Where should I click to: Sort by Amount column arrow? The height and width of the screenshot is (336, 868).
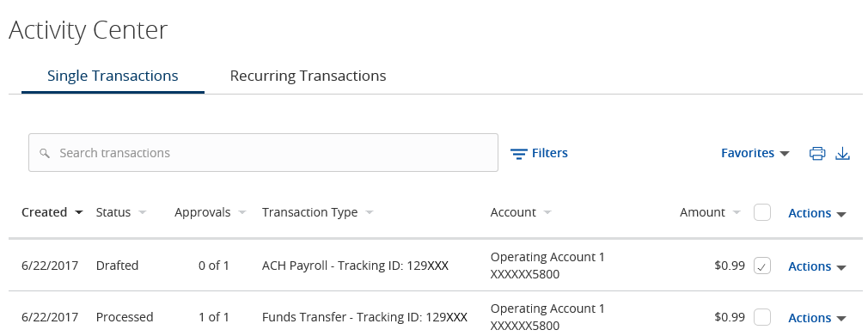[x=737, y=212]
